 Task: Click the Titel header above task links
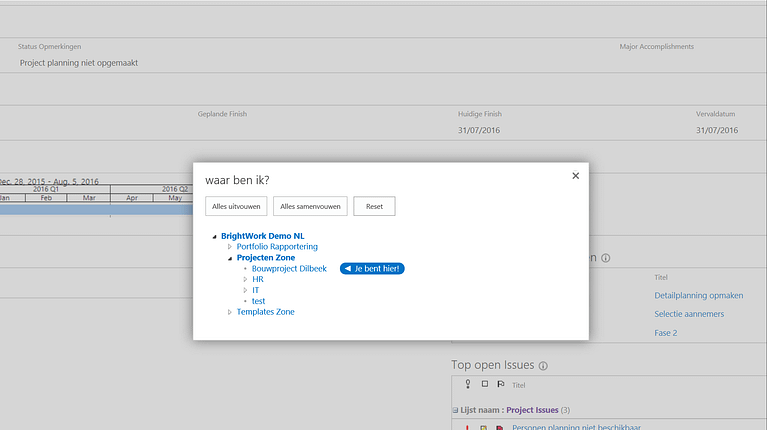coord(661,277)
